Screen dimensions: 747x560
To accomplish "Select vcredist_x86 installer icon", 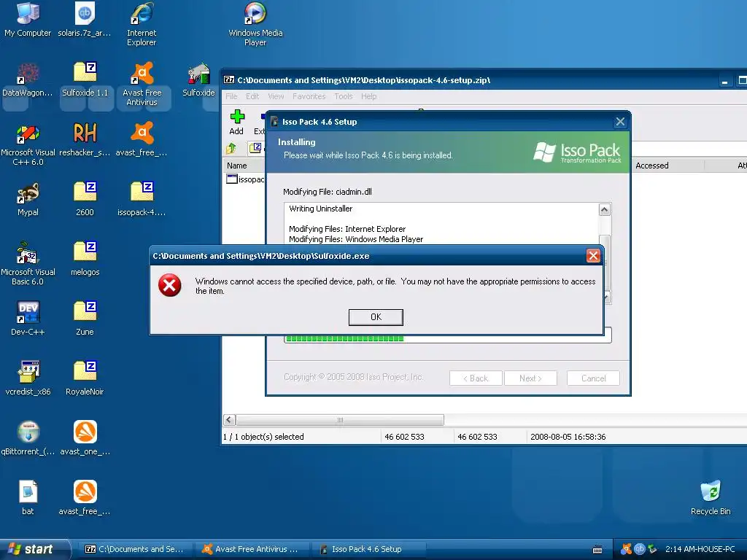I will pyautogui.click(x=28, y=378).
